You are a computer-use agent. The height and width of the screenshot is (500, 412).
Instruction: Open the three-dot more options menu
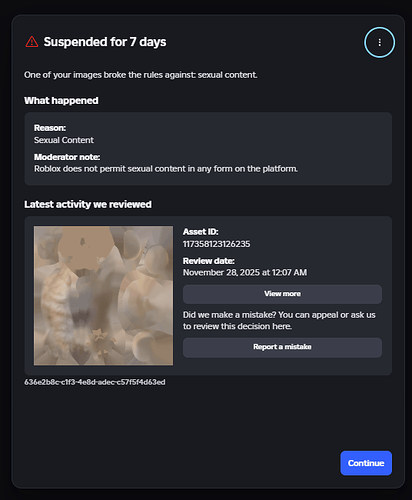click(x=379, y=42)
